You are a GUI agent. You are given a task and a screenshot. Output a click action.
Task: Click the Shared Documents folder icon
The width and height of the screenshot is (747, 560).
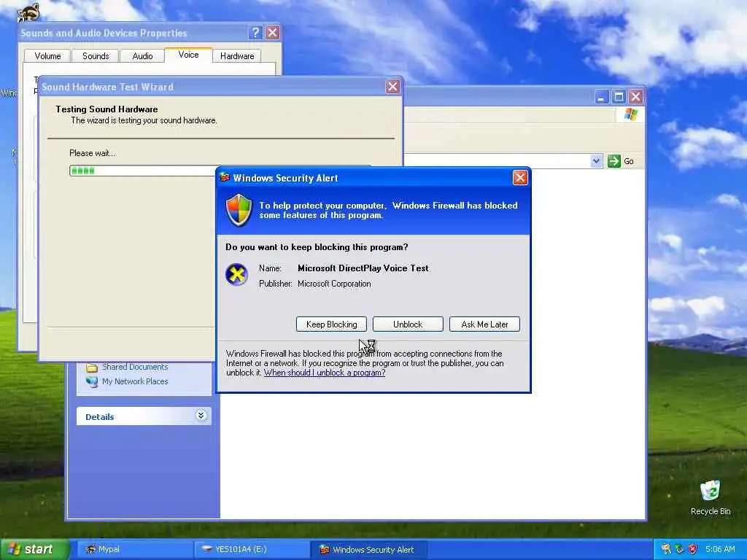tap(91, 367)
